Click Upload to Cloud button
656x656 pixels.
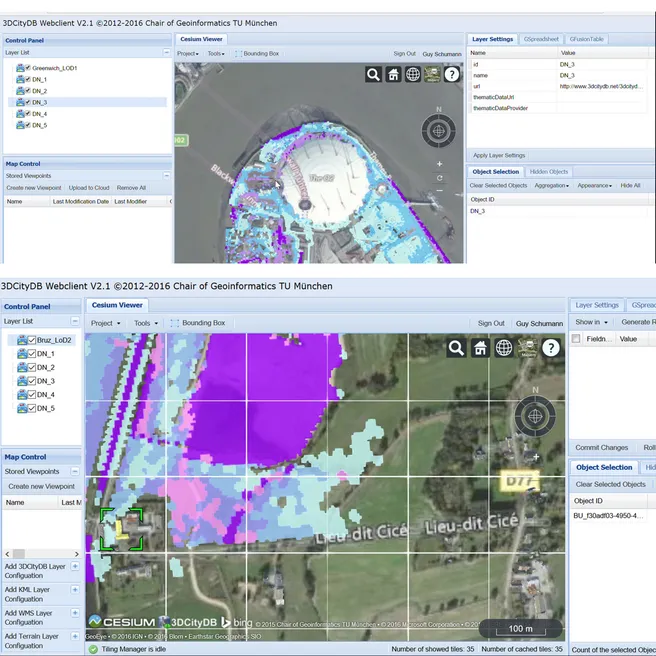(89, 188)
